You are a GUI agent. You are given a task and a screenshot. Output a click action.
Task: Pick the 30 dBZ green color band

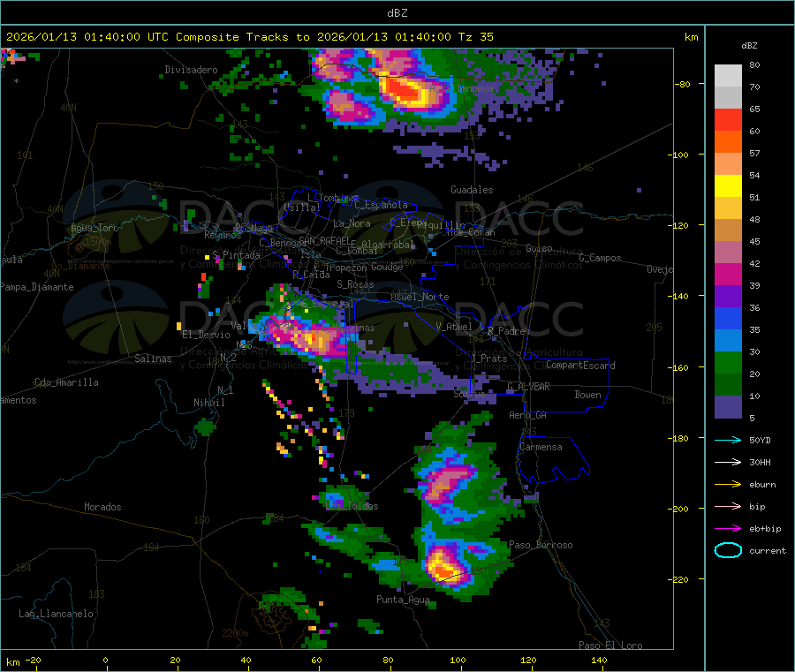point(728,362)
